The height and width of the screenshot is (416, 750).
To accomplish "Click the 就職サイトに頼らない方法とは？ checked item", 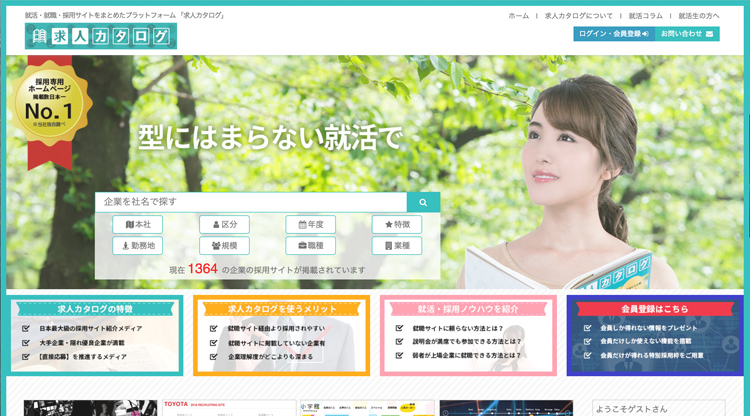I will coord(463,328).
